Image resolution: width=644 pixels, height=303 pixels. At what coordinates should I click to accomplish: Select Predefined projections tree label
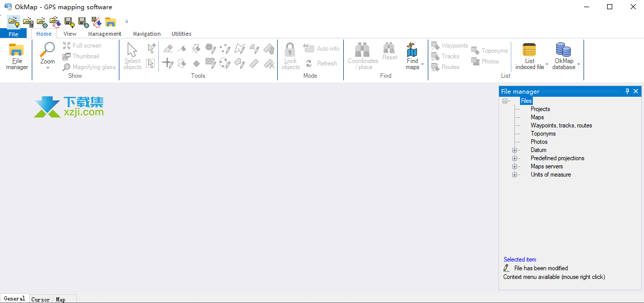click(557, 158)
